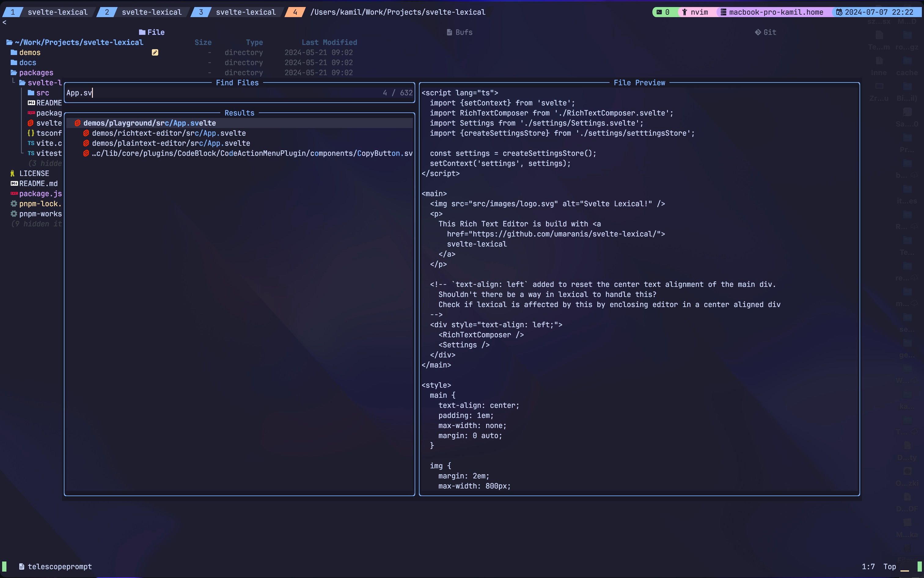The image size is (924, 578).
Task: Click the TS icon next to vitest
Action: 31,154
